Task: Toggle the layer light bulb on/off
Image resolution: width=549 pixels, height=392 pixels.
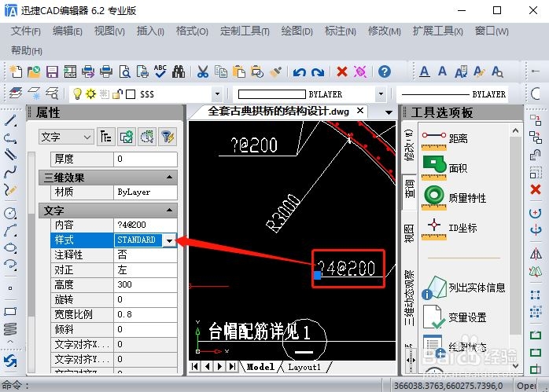Action: (76, 93)
